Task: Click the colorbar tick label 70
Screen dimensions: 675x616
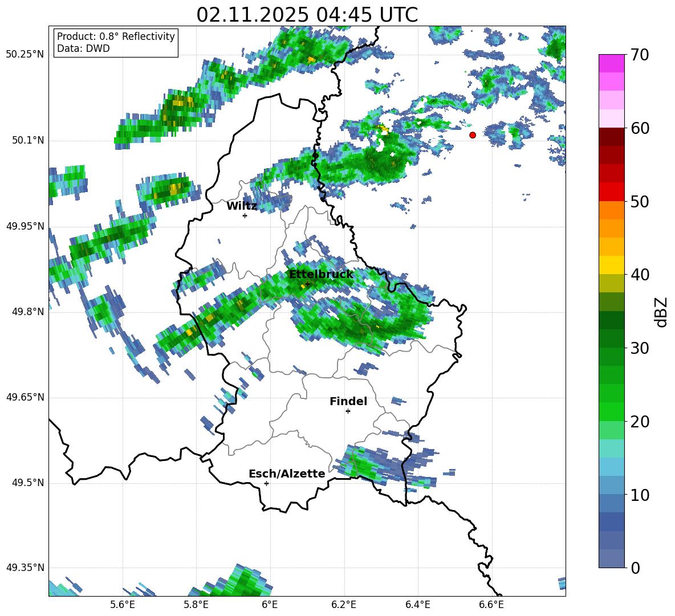Action: (639, 55)
